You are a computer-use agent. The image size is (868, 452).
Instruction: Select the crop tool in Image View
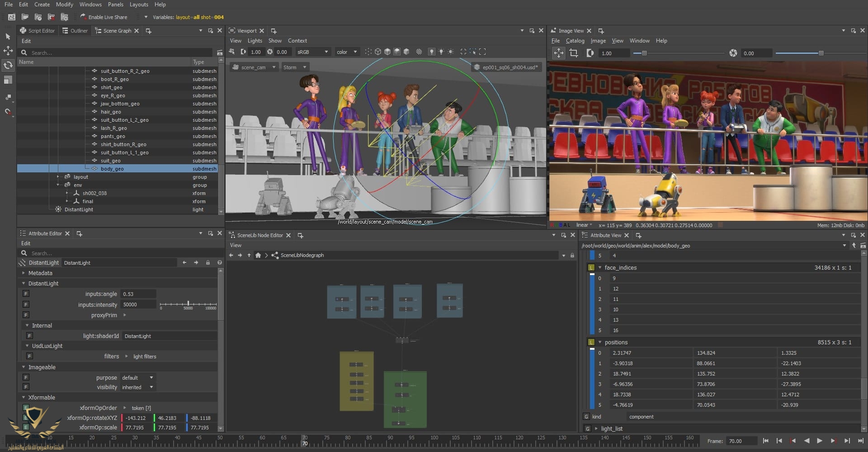[574, 53]
